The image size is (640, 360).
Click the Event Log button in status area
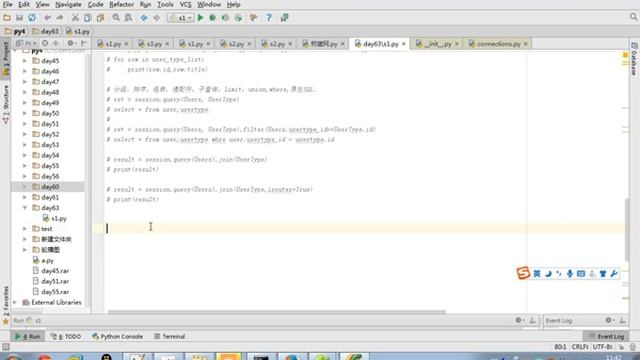tap(606, 336)
